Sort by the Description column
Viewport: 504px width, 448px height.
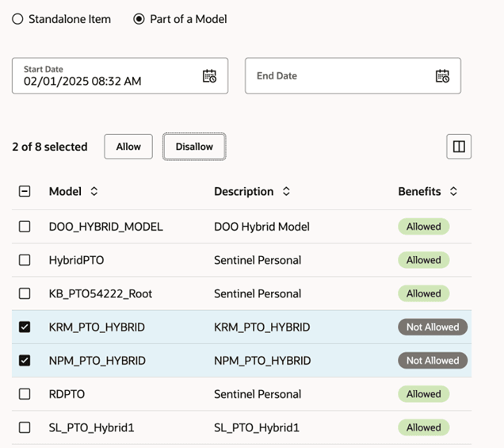pos(286,192)
